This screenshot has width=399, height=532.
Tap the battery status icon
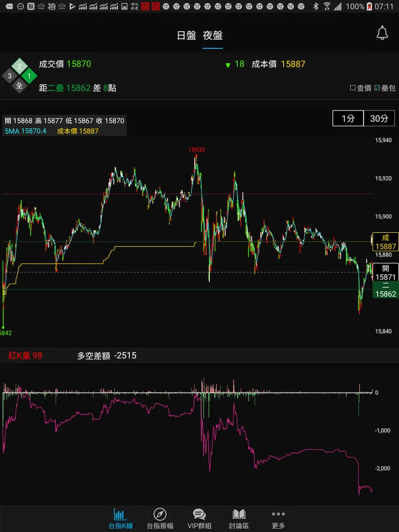click(369, 6)
